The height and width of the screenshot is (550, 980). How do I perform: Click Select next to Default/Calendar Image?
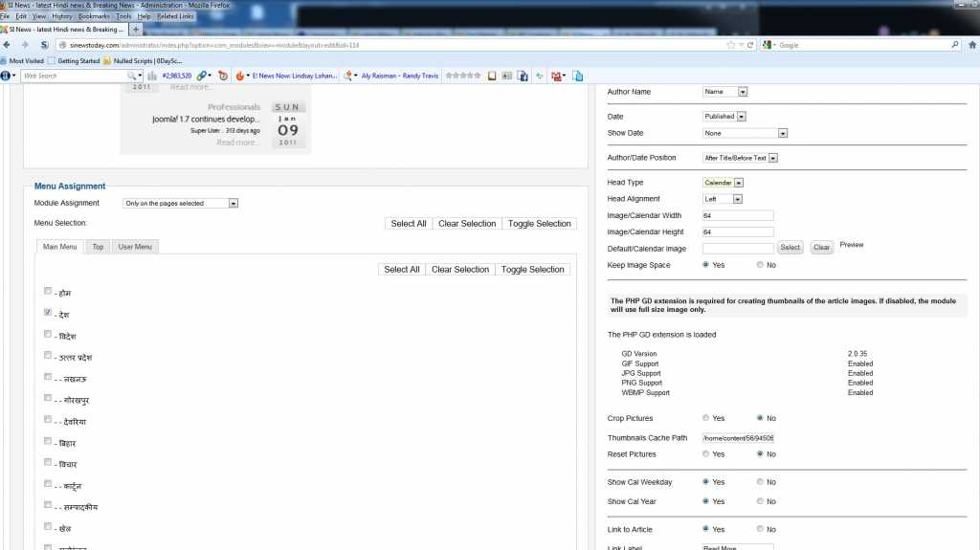[790, 248]
